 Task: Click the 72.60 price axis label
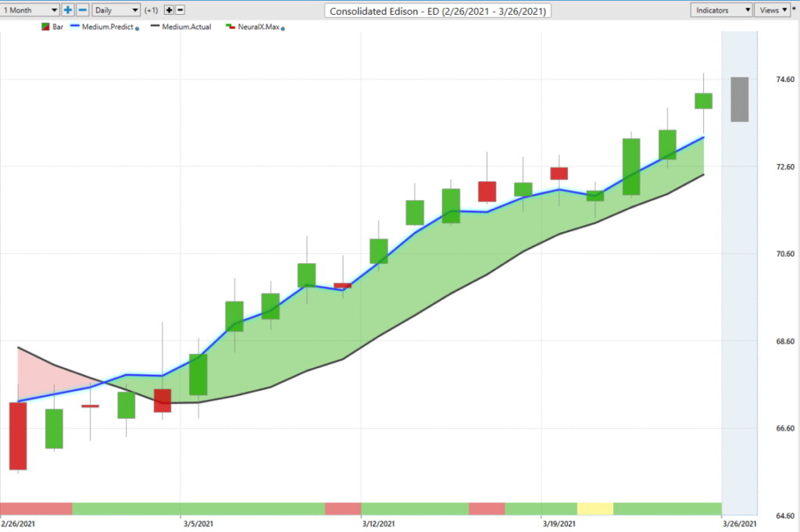click(784, 167)
